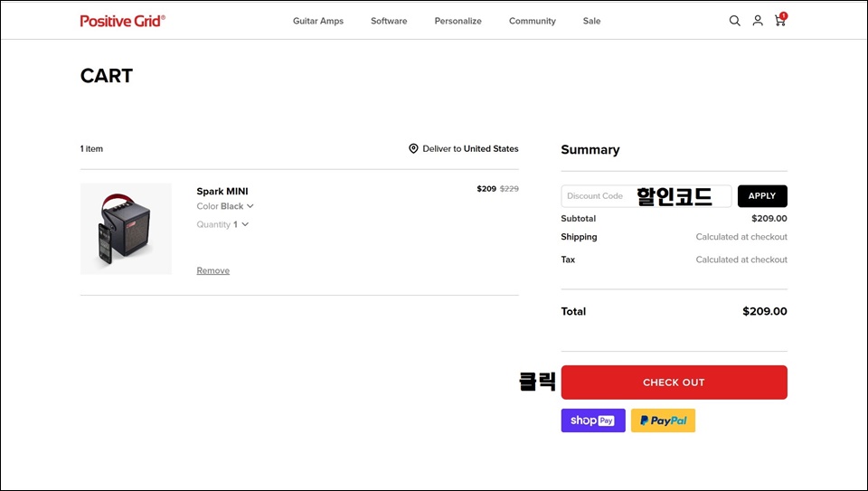Screen dimensions: 868x491
Task: Open the Sale menu
Action: click(x=591, y=21)
